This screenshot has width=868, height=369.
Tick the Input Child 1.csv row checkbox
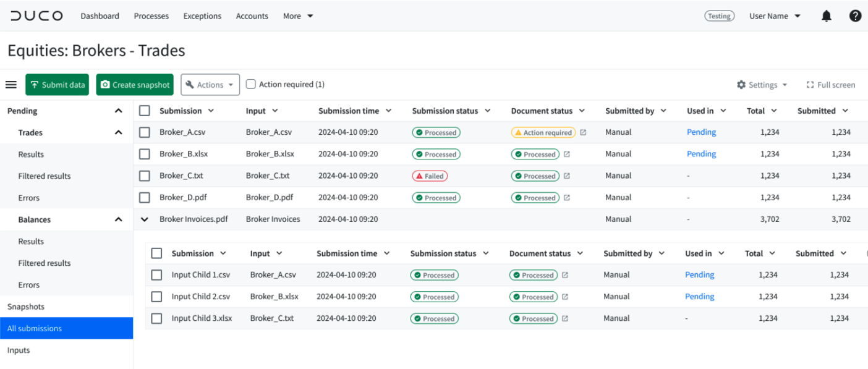click(157, 275)
